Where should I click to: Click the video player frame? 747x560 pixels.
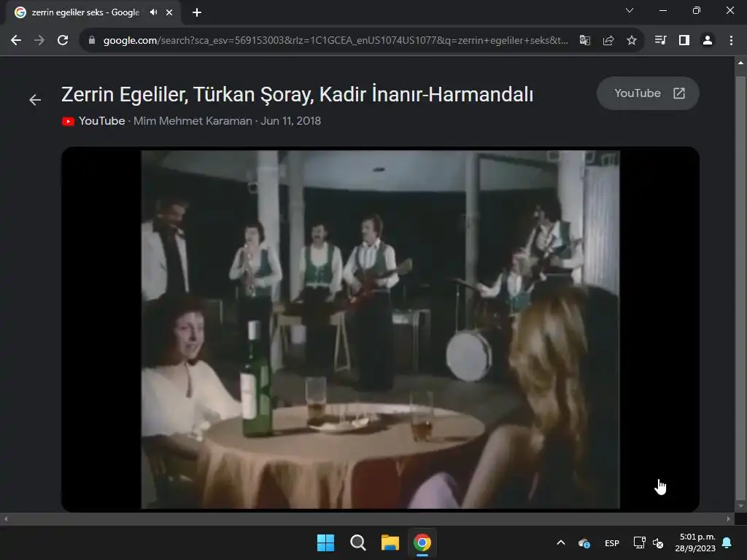tap(380, 330)
